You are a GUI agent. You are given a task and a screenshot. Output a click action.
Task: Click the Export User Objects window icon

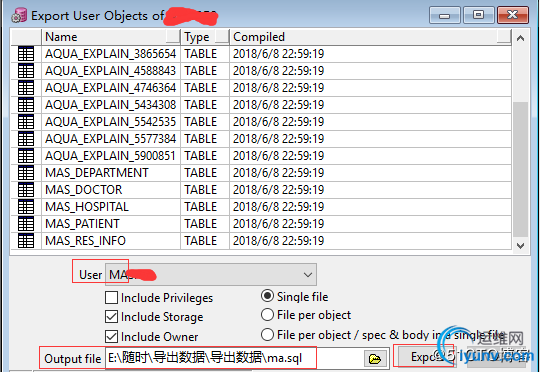19,16
